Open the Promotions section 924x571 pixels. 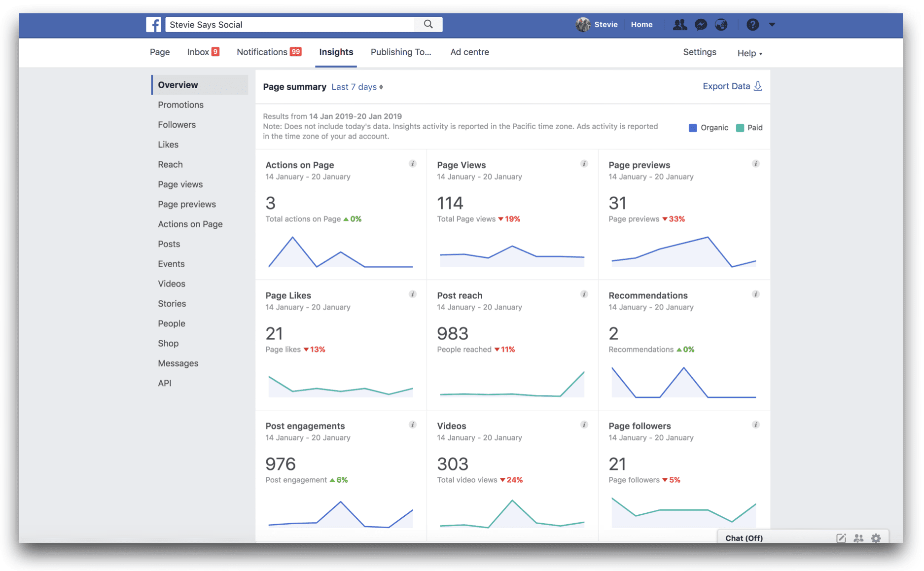180,105
